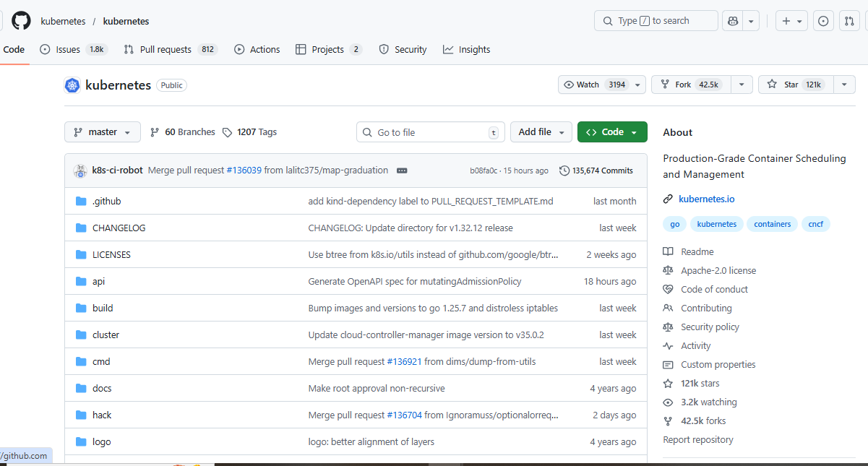The width and height of the screenshot is (868, 466).
Task: Expand the Copilot dropdown arrow
Action: (751, 21)
